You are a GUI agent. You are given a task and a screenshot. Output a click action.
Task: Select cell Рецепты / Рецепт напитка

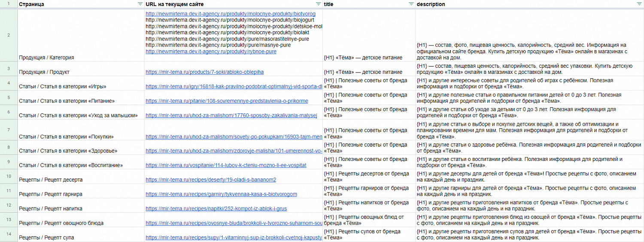81,206
